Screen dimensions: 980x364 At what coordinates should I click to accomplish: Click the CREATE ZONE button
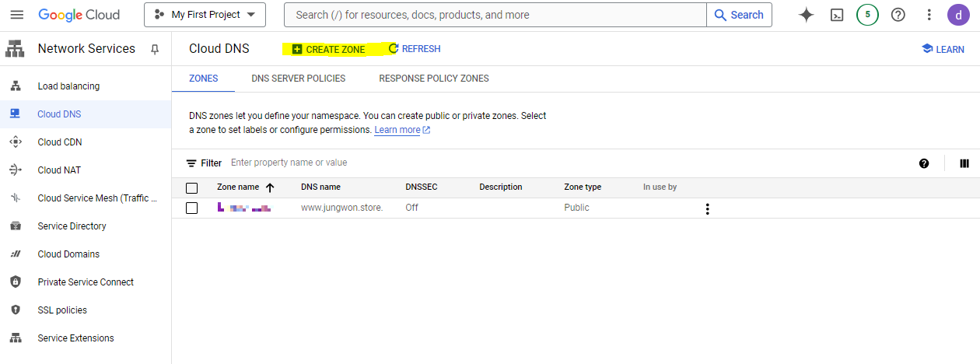tap(328, 49)
